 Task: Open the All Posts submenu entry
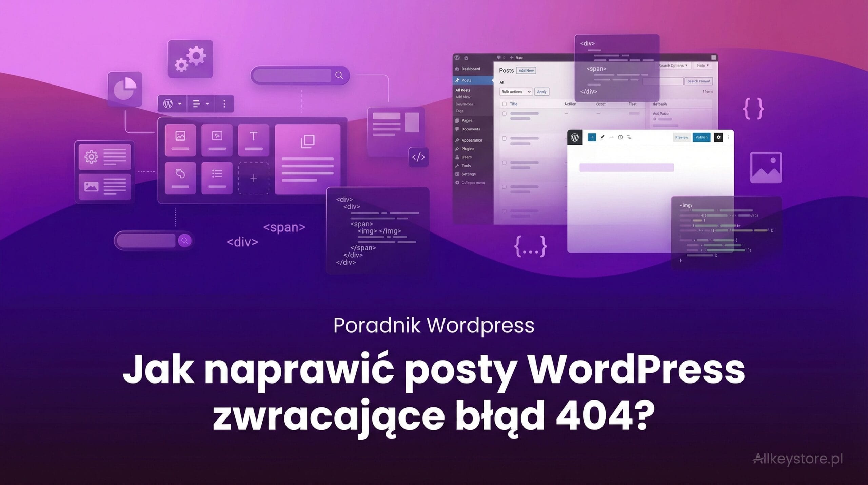tap(463, 90)
